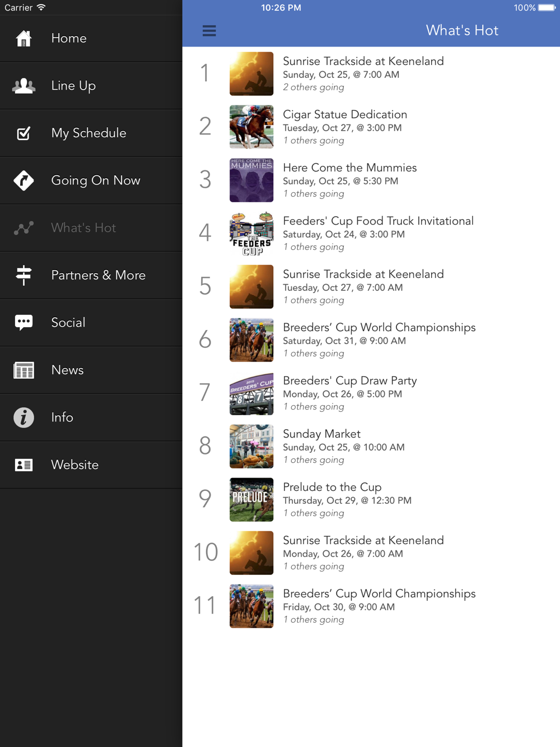
Task: Open the News newspaper icon
Action: click(x=24, y=370)
